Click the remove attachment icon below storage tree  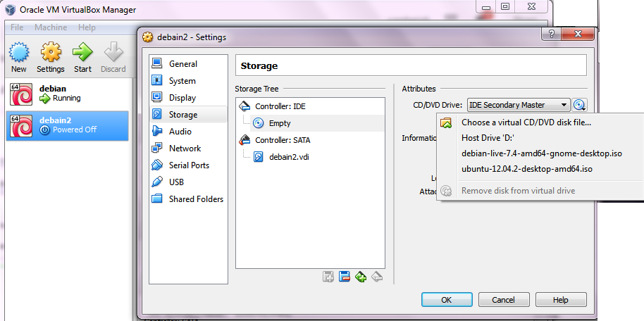[344, 277]
